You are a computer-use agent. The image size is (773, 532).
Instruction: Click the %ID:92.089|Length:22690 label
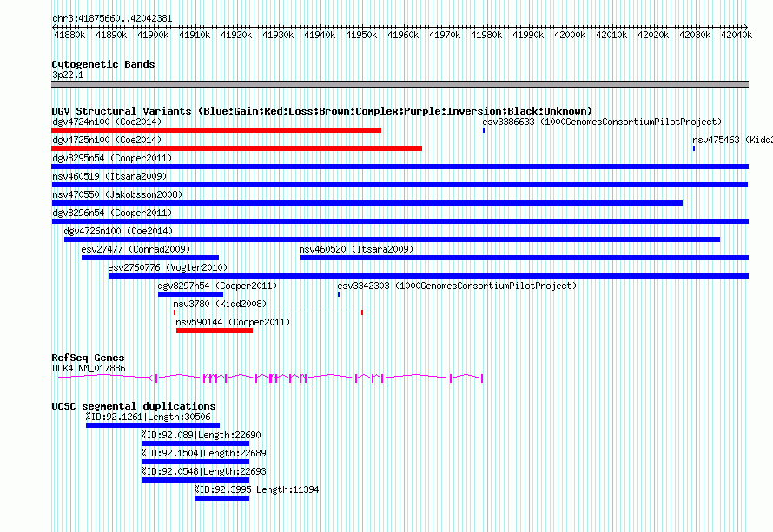click(x=202, y=435)
